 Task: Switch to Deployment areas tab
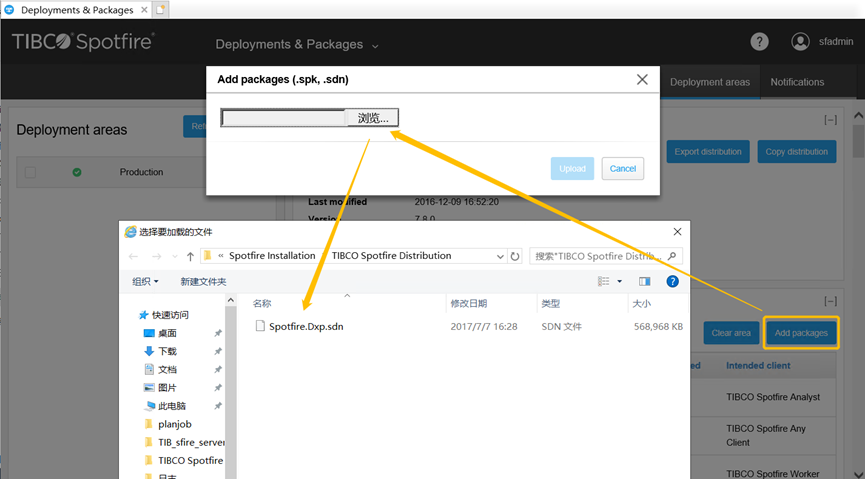(x=709, y=82)
